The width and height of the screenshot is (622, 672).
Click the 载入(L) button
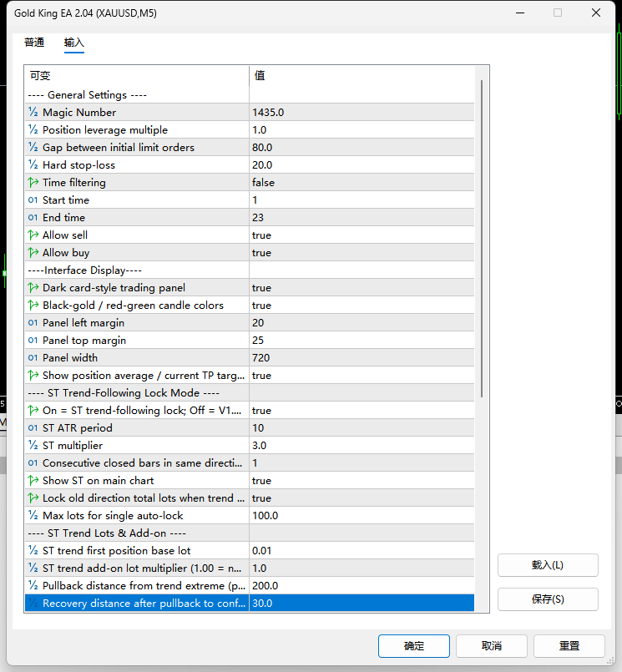tap(548, 565)
